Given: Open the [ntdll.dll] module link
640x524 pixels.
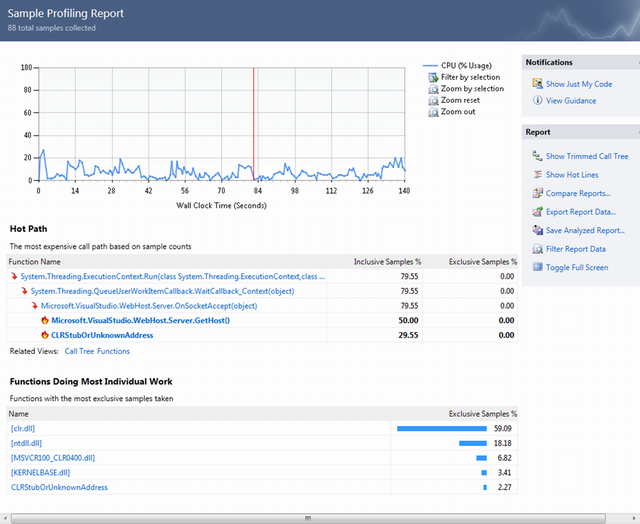Looking at the screenshot, I should 26,443.
